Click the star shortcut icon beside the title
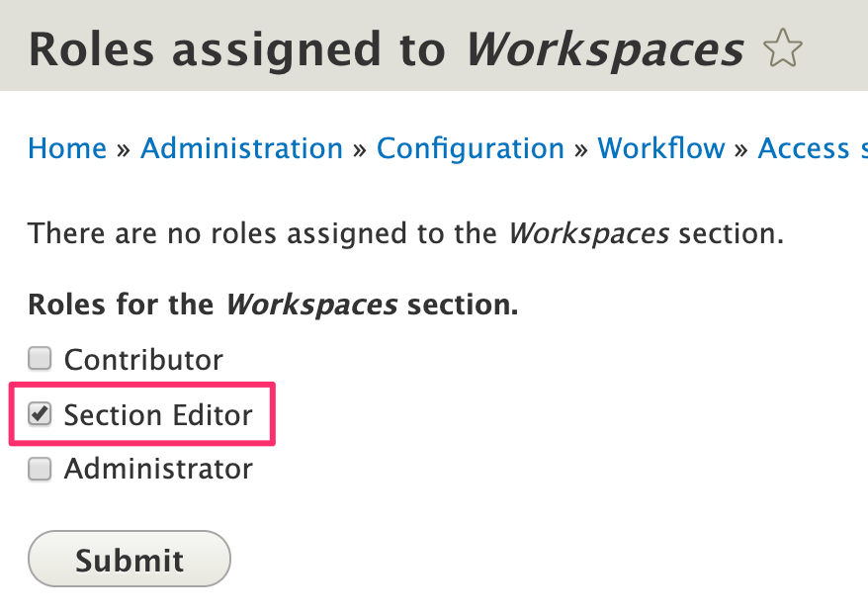 point(783,48)
